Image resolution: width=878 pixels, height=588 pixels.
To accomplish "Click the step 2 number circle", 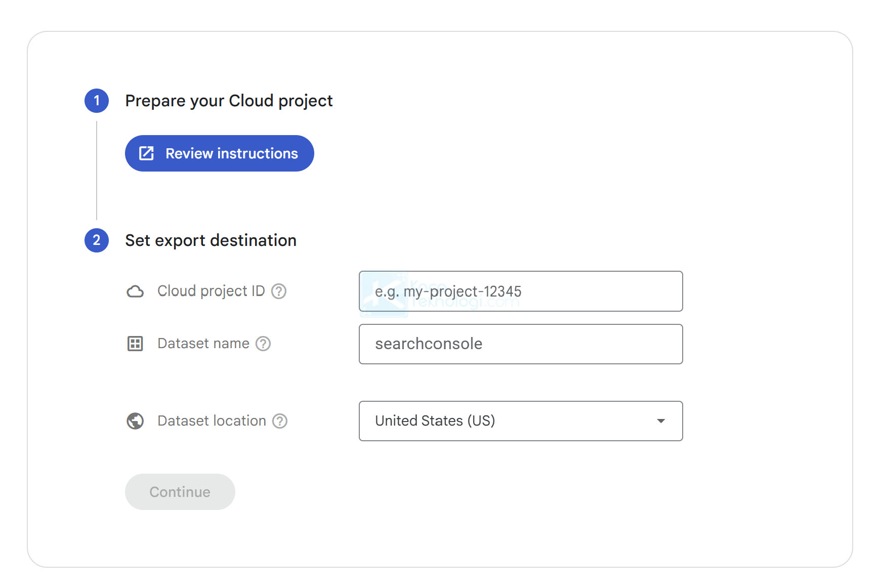I will coord(97,240).
